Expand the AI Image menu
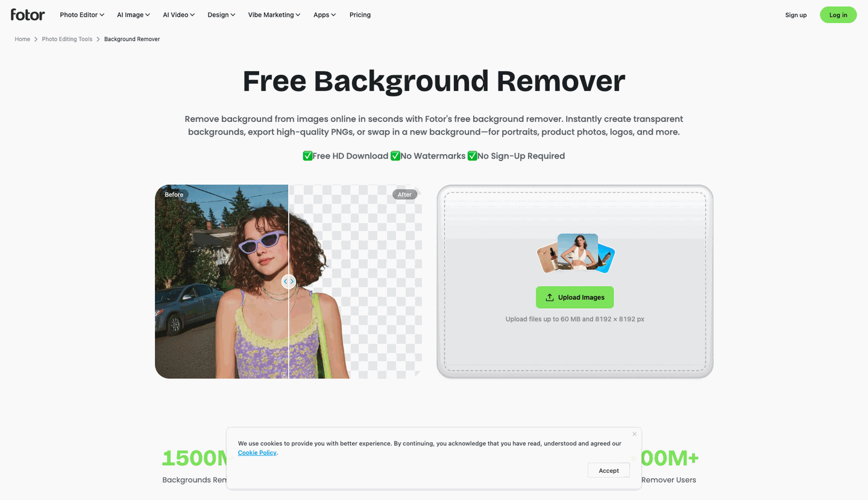868x500 pixels. pyautogui.click(x=133, y=14)
